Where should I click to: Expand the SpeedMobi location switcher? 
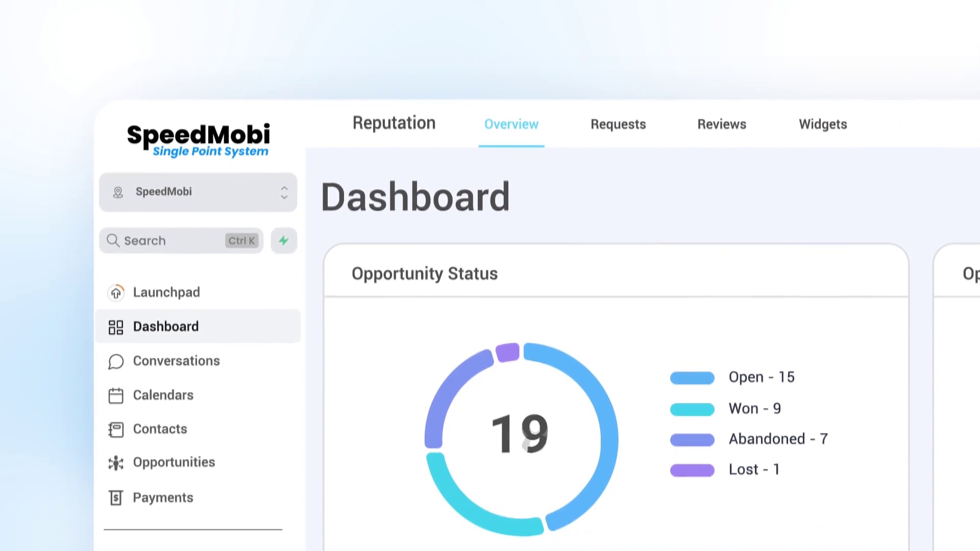(198, 192)
